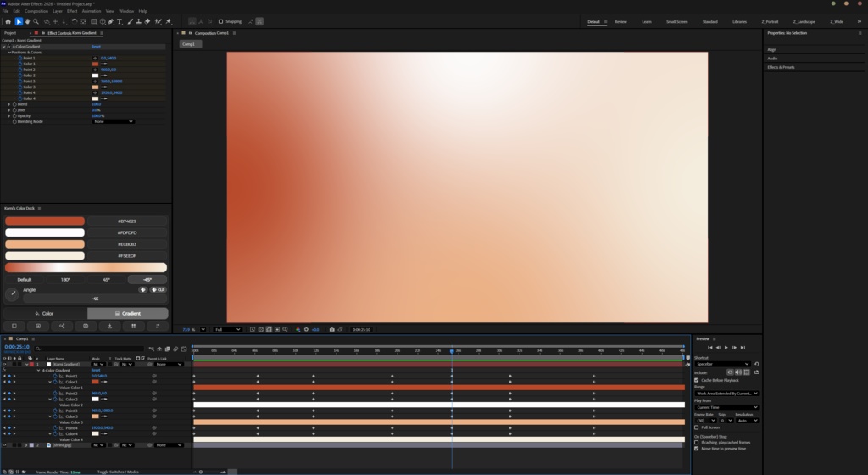Click the Color 1 eyedropper in Effect Controls
The height and width of the screenshot is (475, 868).
click(103, 64)
